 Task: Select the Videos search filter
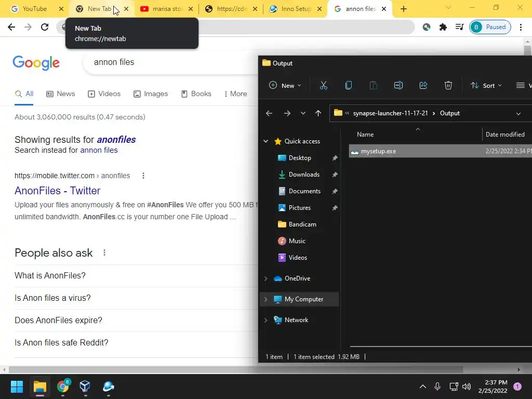104,94
